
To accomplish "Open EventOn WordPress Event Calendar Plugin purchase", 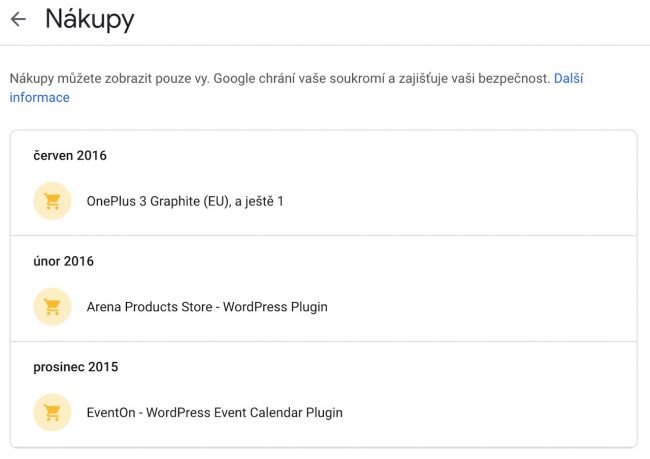I will [x=214, y=412].
